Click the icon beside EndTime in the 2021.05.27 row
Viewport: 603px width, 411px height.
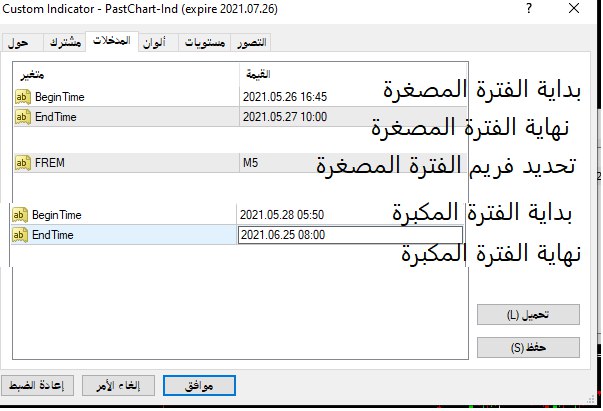click(x=24, y=117)
